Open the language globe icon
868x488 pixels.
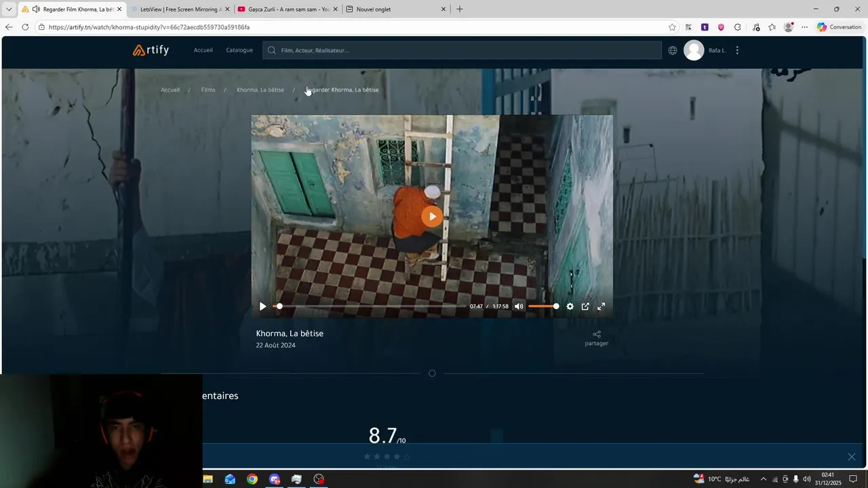click(673, 50)
